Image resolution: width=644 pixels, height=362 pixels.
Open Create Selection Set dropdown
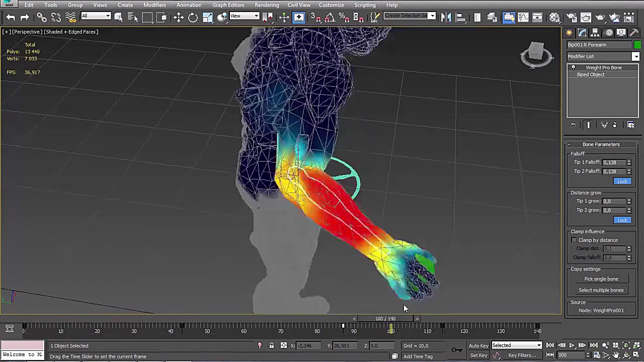coord(410,16)
